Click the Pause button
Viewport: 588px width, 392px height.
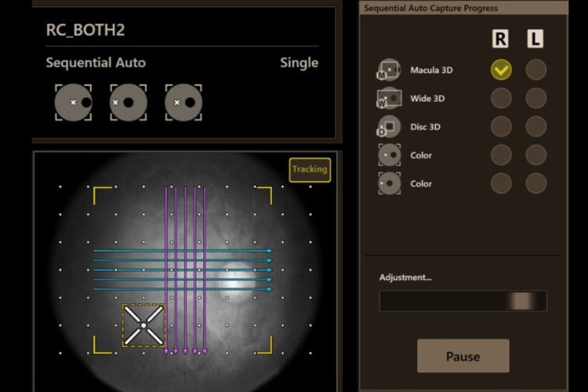463,356
